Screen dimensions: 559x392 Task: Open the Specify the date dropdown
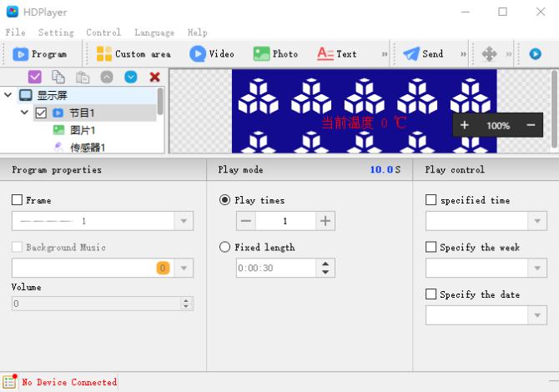538,315
